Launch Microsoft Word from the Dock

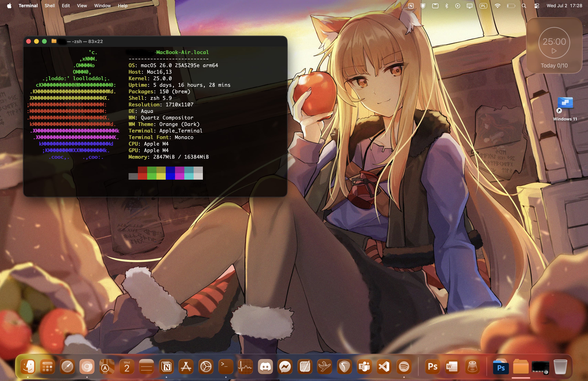[452, 367]
